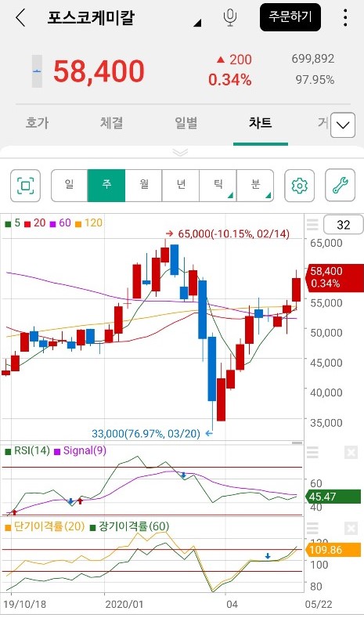Image resolution: width=364 pixels, height=618 pixels.
Task: Tap the 19/10/18 start date label
Action: pos(23,605)
